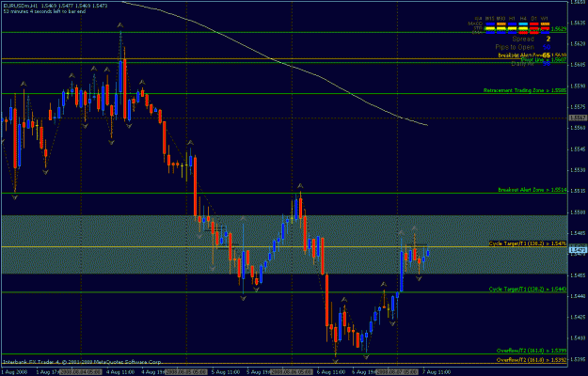Select the H4 timeframe label
Image resolution: width=588 pixels, height=376 pixels.
[x=523, y=18]
